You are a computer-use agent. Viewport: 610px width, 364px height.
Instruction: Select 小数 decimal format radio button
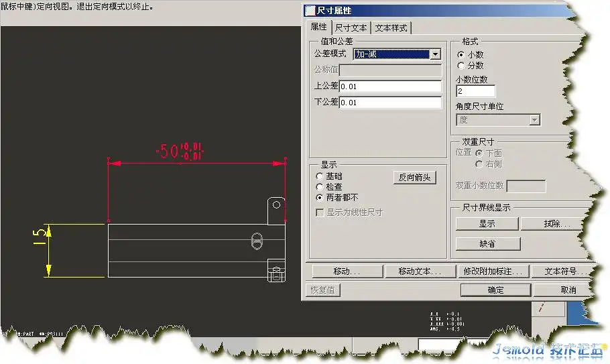tap(461, 54)
